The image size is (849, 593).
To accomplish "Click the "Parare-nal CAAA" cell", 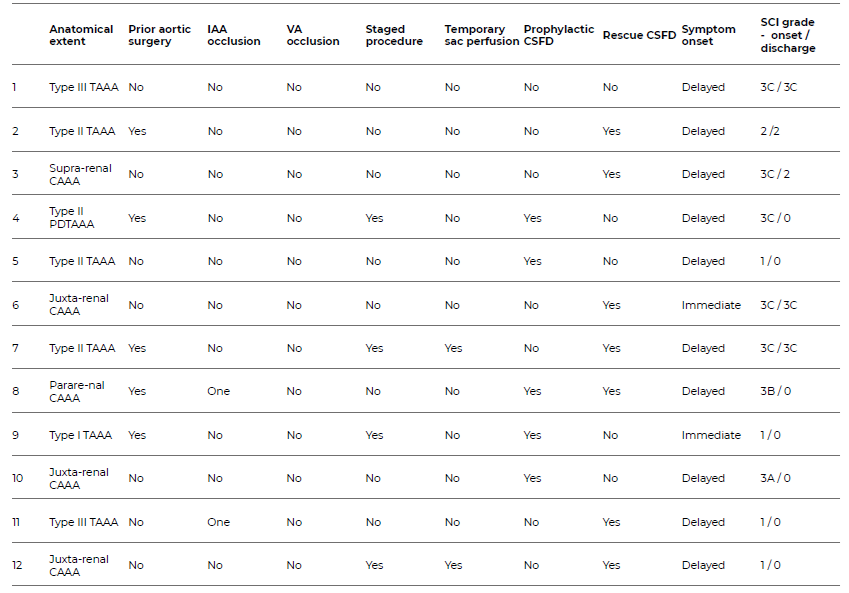I will pos(76,391).
